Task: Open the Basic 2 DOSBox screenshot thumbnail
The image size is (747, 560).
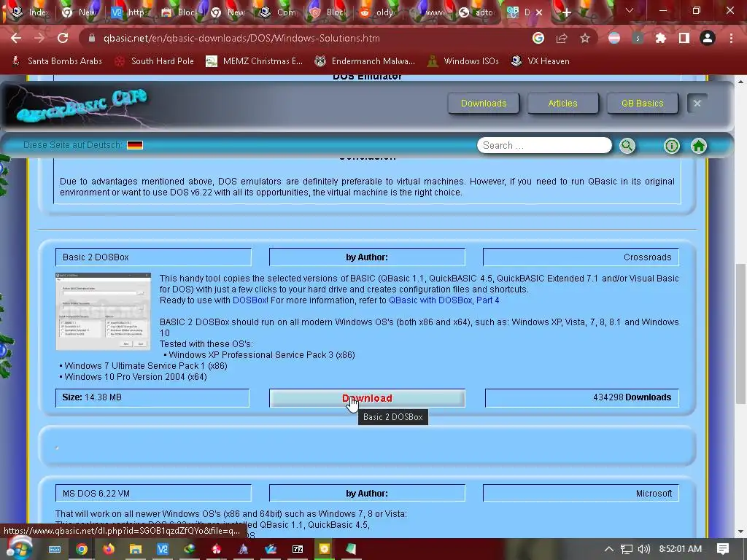Action: tap(104, 311)
